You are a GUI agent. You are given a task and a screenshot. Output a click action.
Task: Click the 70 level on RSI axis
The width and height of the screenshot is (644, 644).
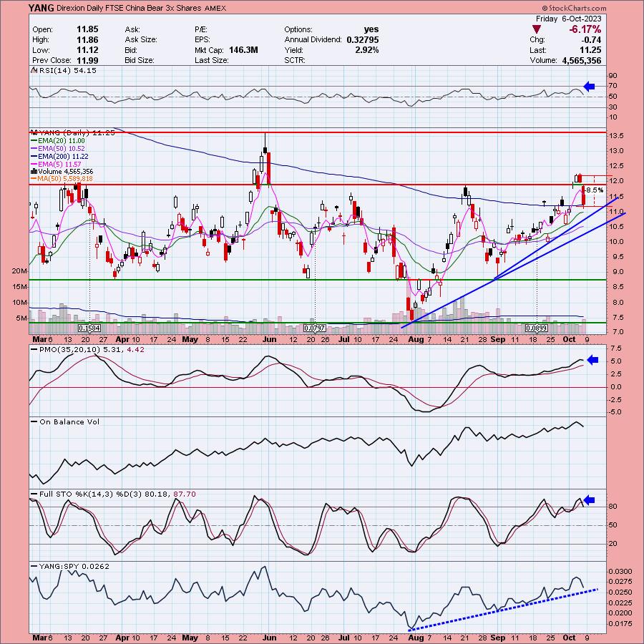(613, 86)
